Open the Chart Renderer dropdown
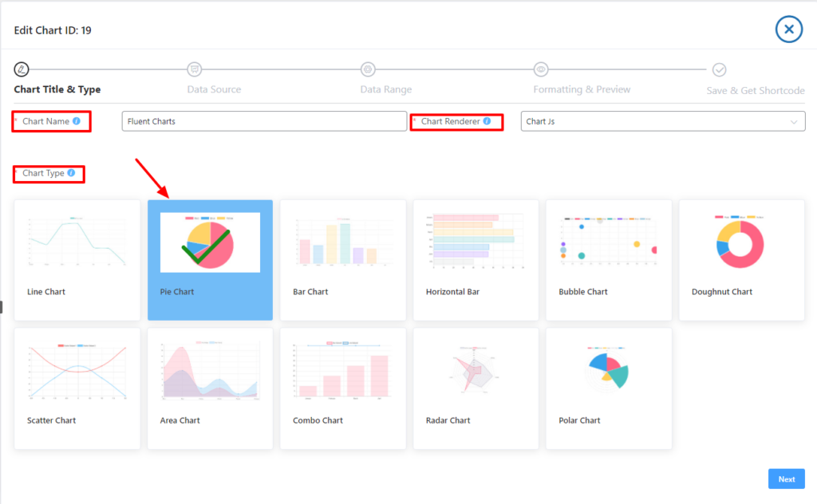Viewport: 817px width, 504px height. click(x=662, y=121)
